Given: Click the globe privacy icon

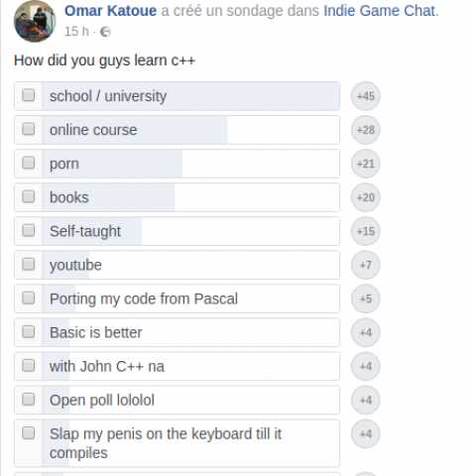Looking at the screenshot, I should point(105,32).
